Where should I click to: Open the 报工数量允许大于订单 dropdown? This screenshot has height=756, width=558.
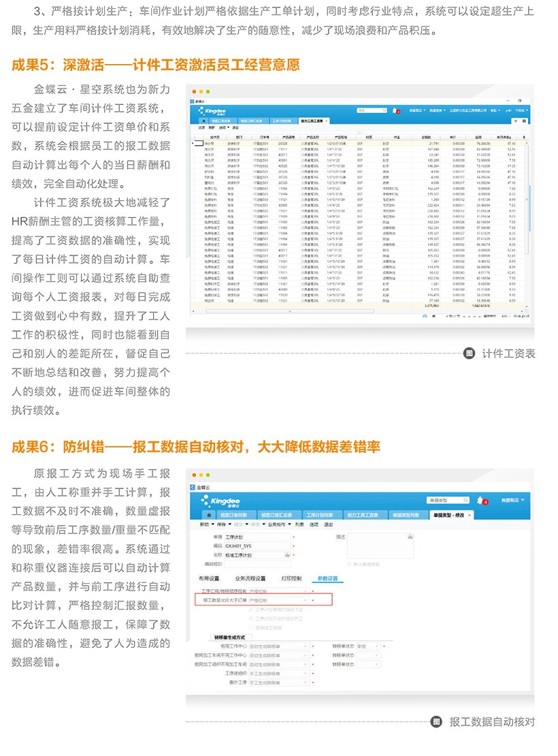(306, 601)
